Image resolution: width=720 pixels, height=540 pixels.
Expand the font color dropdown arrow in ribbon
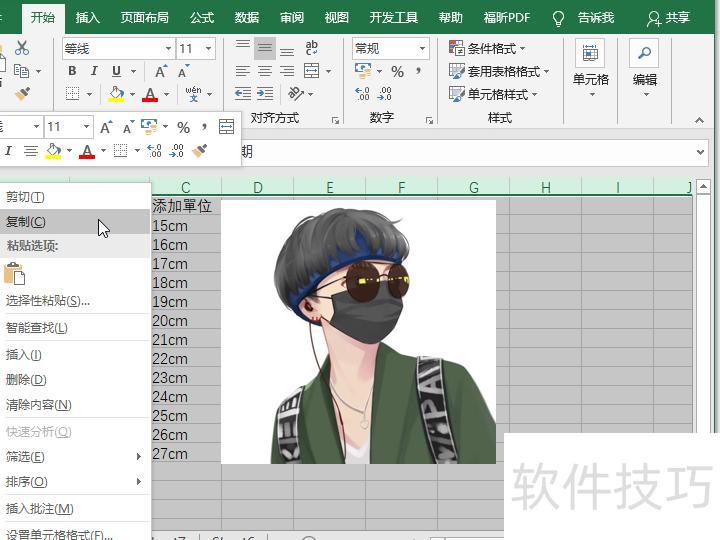click(166, 95)
